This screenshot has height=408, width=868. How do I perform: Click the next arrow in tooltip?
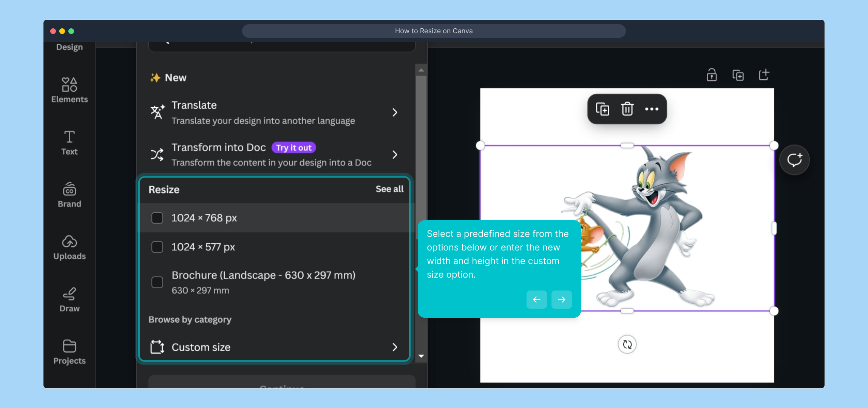point(561,300)
